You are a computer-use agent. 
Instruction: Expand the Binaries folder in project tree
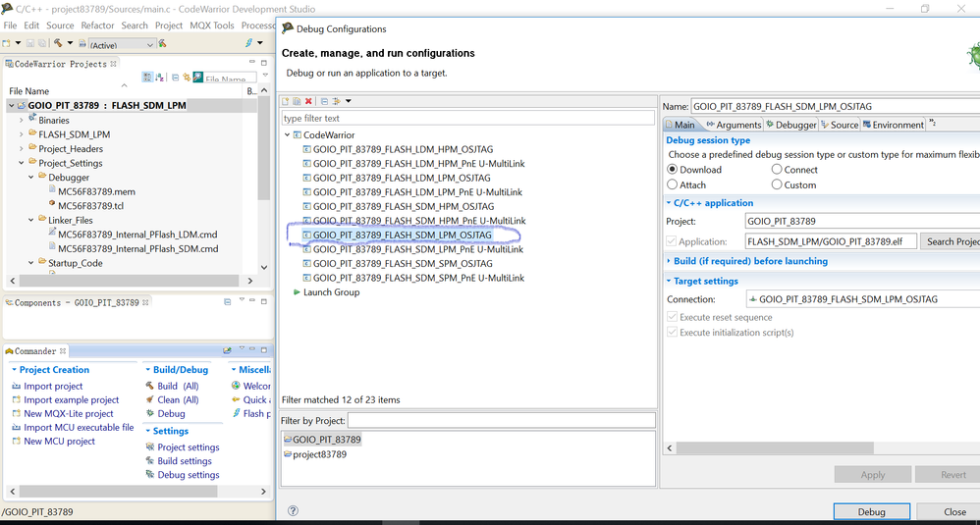(22, 120)
